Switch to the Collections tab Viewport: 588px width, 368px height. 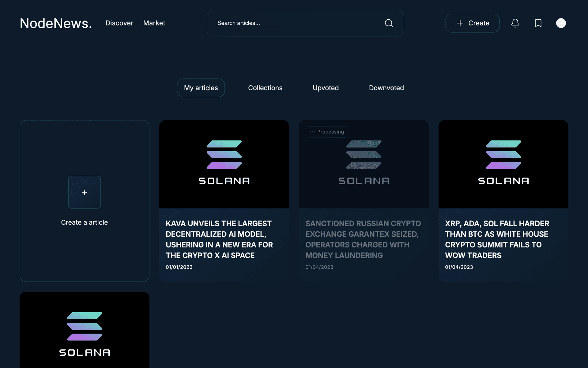click(265, 88)
